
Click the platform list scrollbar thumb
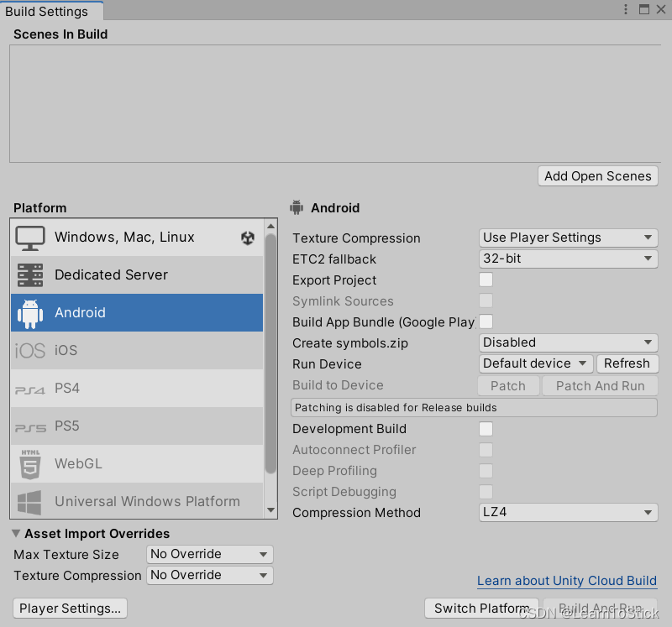(270, 353)
